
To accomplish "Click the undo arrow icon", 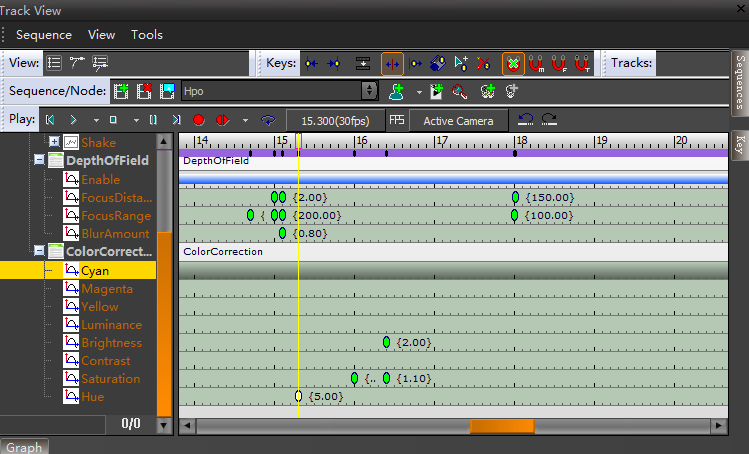I will 526,120.
